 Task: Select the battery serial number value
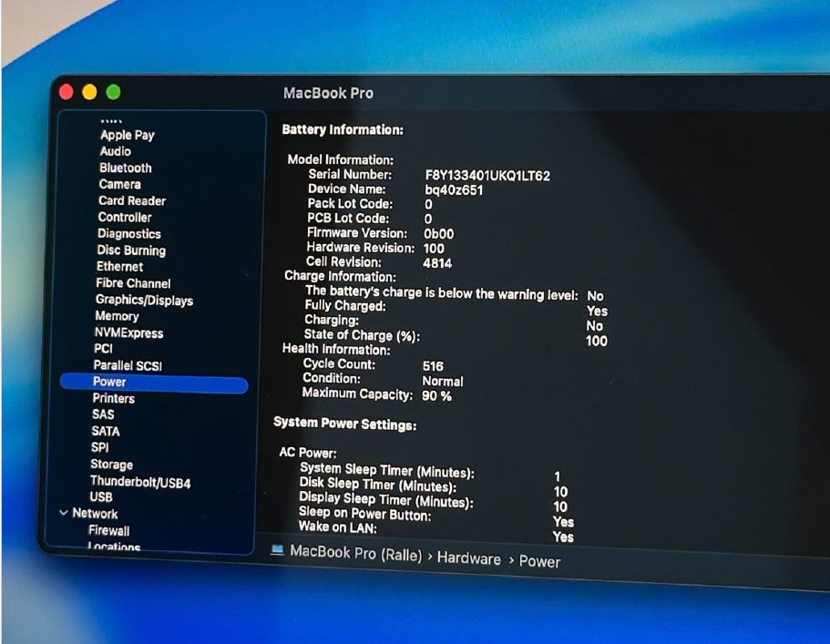[x=487, y=176]
